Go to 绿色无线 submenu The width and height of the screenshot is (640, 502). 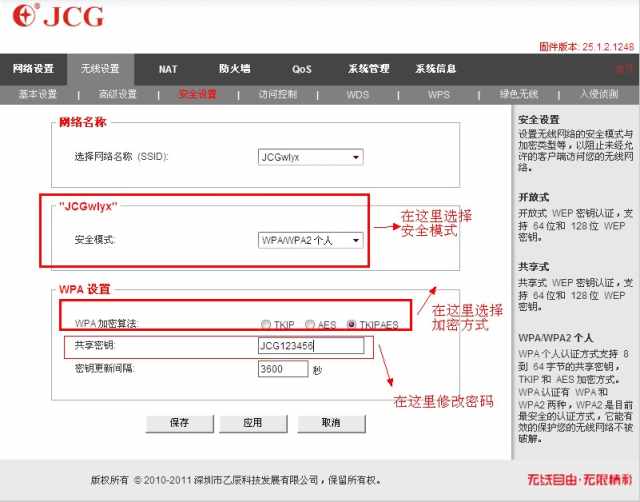tap(519, 94)
